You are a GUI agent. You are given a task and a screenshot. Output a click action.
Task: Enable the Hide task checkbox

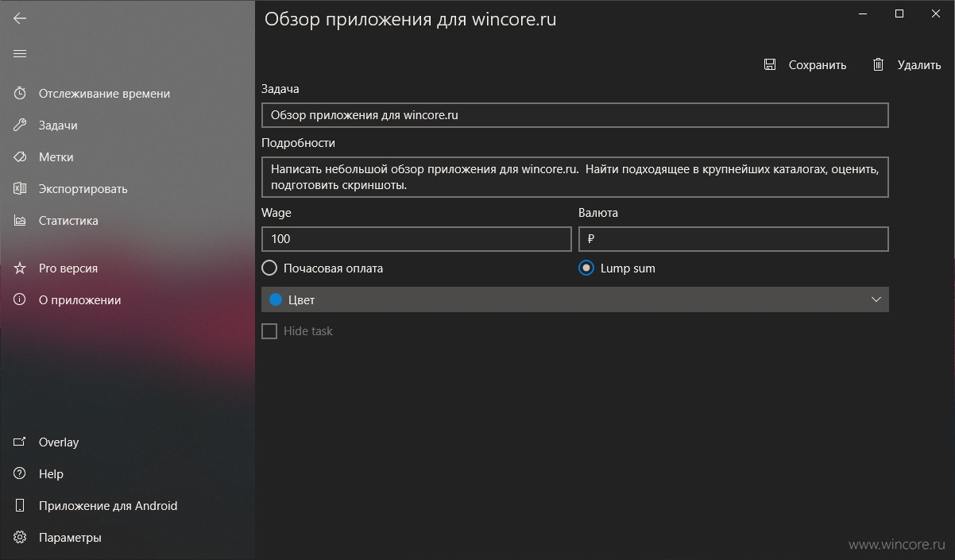269,330
